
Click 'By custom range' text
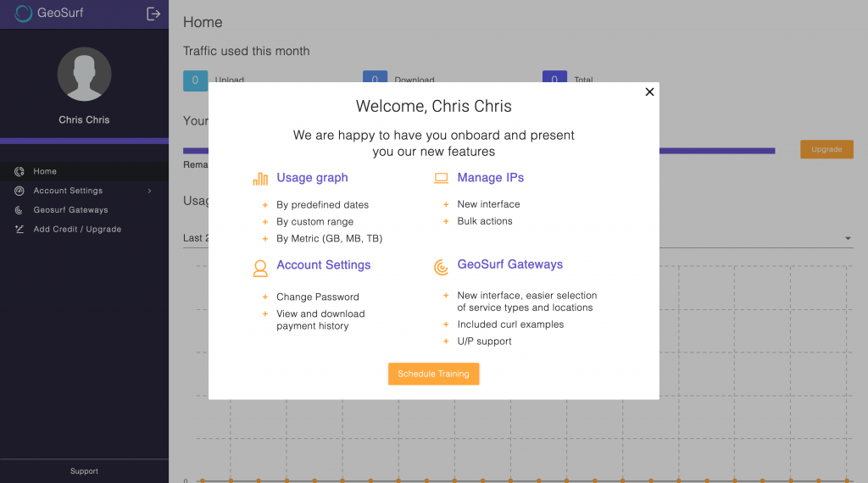coord(315,222)
